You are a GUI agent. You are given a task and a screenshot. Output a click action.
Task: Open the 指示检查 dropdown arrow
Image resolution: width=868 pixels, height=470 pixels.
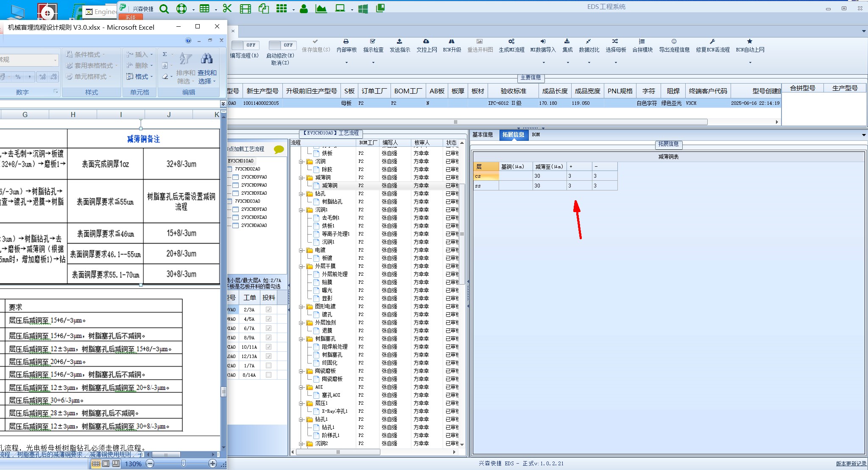pos(373,63)
